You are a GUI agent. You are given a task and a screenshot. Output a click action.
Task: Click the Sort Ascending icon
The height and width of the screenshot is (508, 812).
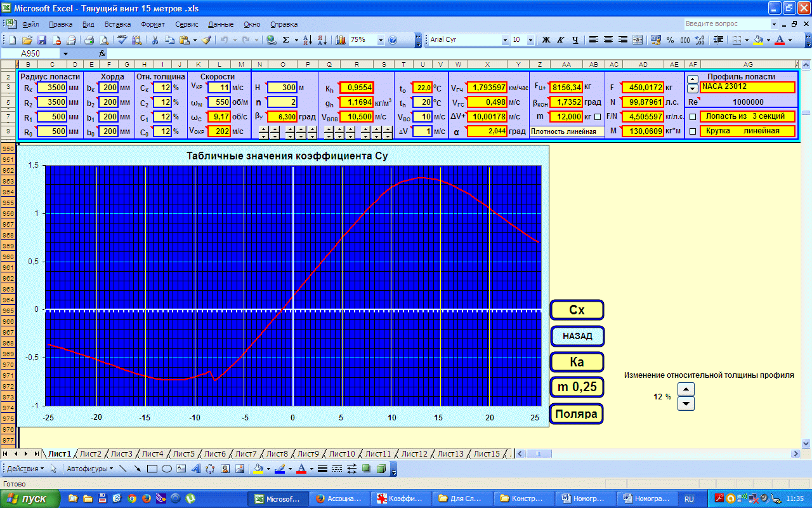point(306,39)
